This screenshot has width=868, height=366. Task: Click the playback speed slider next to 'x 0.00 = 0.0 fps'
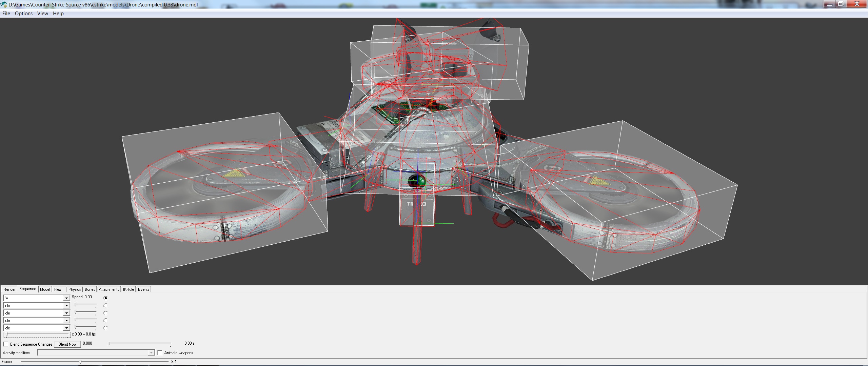[x=37, y=335]
